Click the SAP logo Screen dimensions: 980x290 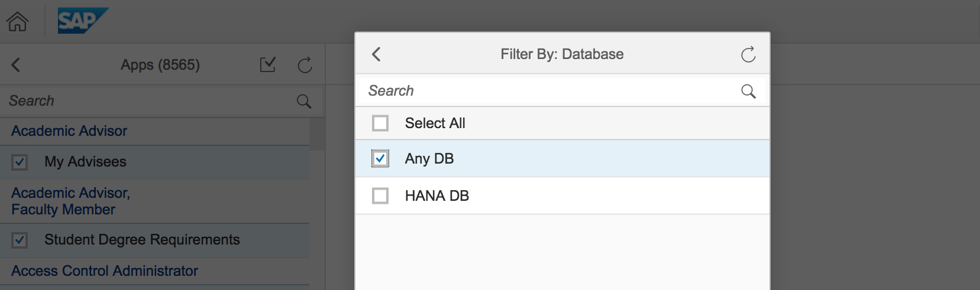coord(83,21)
